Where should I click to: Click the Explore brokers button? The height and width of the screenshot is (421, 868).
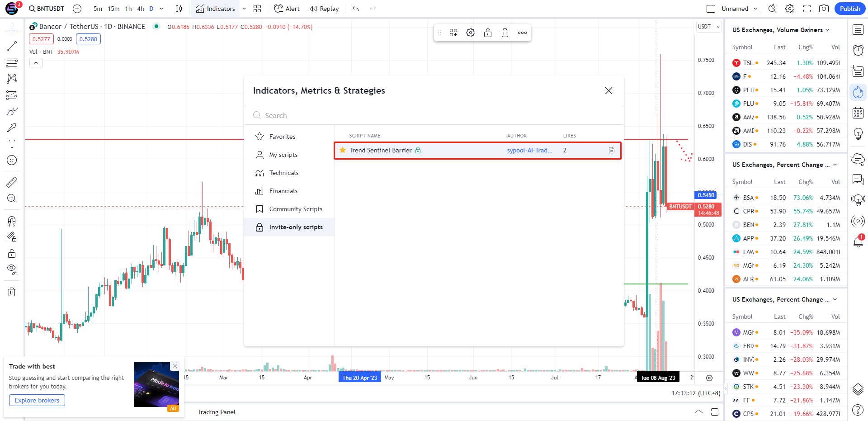point(37,400)
